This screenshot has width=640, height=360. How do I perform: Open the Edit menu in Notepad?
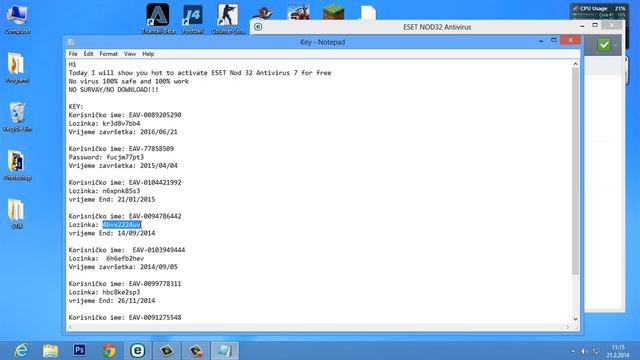tap(89, 54)
